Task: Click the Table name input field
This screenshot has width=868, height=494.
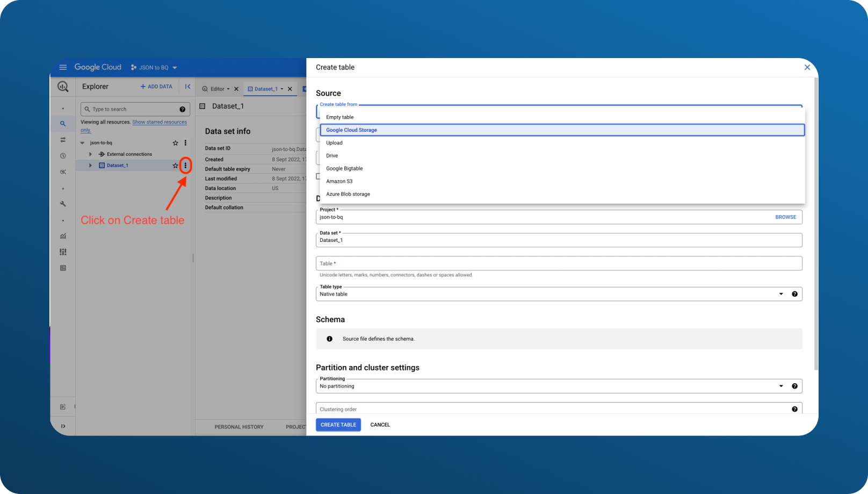Action: [x=559, y=263]
